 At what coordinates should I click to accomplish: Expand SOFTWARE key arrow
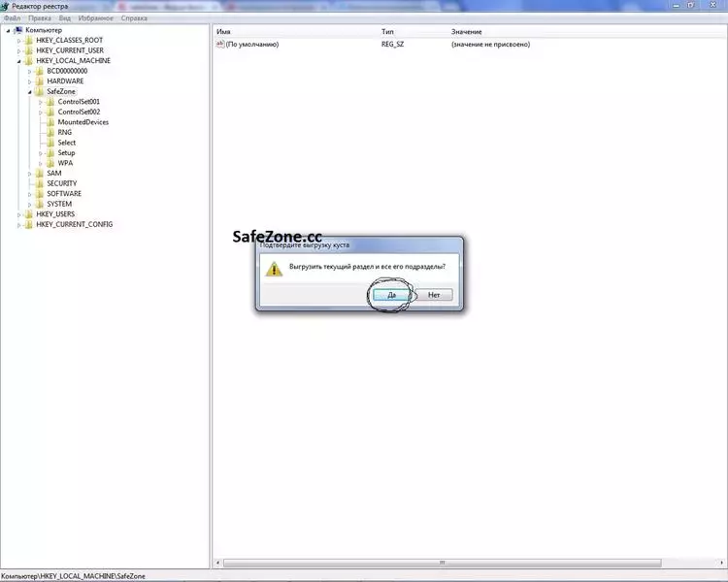pos(30,194)
